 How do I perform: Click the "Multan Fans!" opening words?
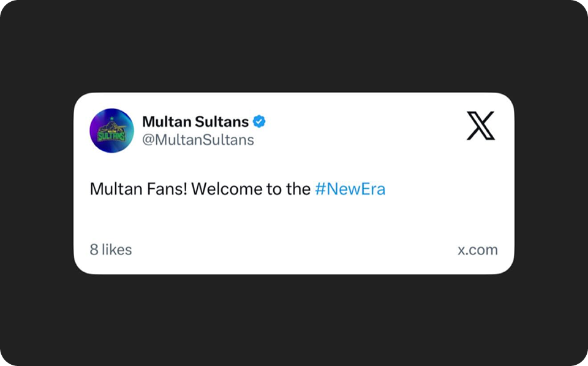138,189
